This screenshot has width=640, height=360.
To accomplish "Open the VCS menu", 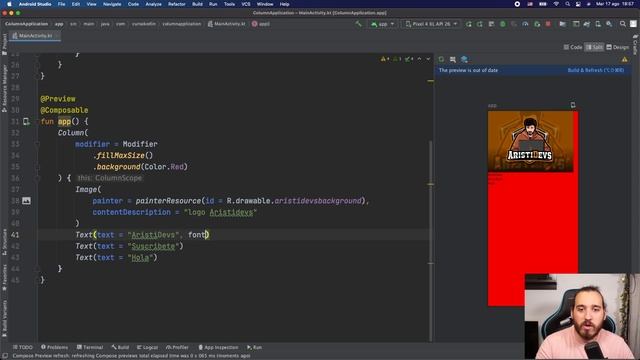I will pos(246,4).
